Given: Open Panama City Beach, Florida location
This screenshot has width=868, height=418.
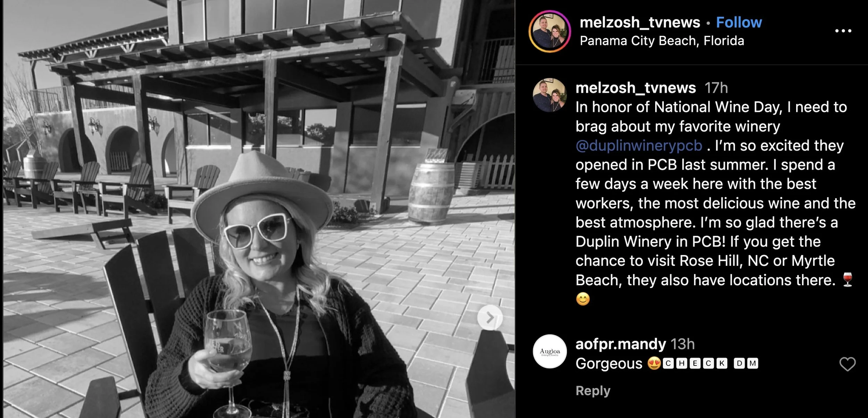Looking at the screenshot, I should (x=662, y=41).
